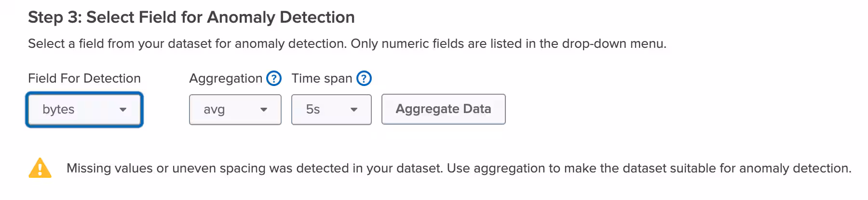This screenshot has height=200, width=868.
Task: Click the 'Time span' label text
Action: pyautogui.click(x=322, y=78)
